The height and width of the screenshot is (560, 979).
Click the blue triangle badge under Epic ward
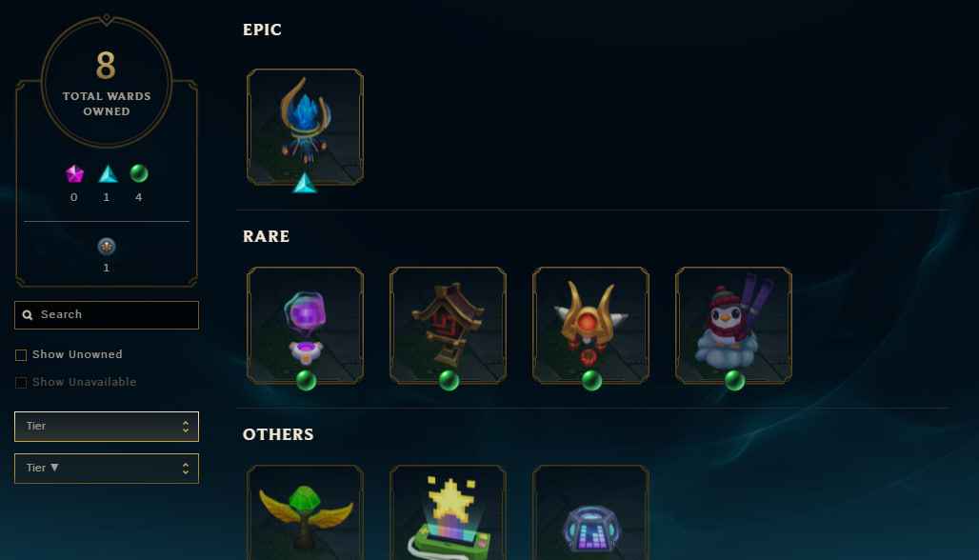click(x=305, y=183)
